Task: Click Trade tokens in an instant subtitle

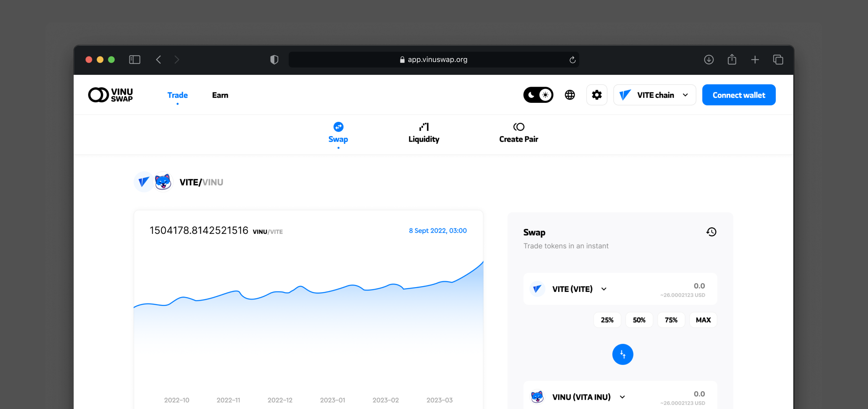Action: click(566, 246)
